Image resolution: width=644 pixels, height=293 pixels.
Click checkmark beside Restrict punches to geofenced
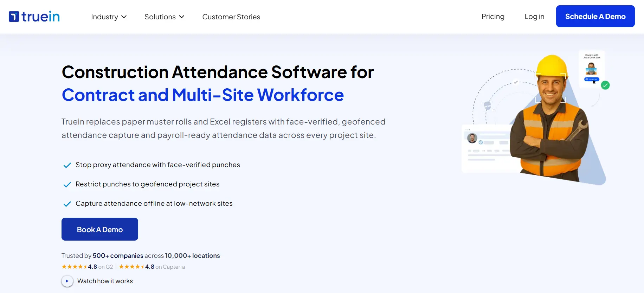point(67,185)
